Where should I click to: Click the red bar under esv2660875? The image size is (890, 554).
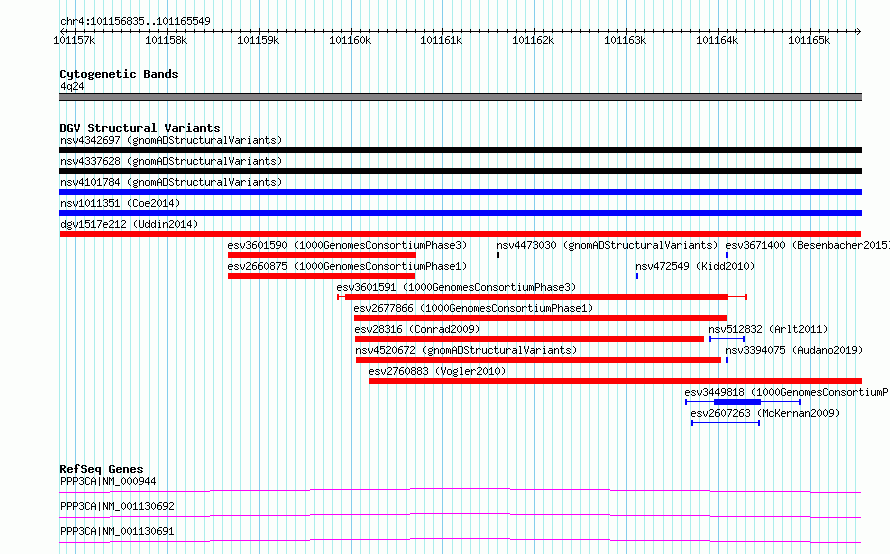pos(321,276)
